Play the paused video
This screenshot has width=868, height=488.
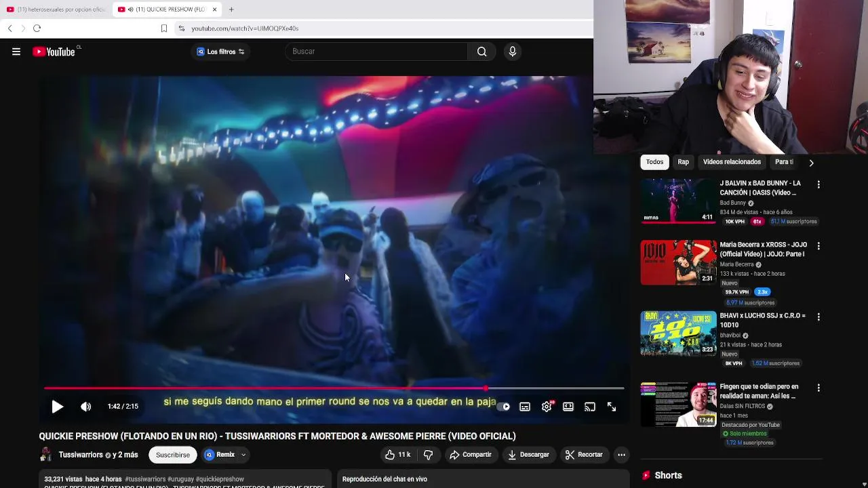click(58, 407)
